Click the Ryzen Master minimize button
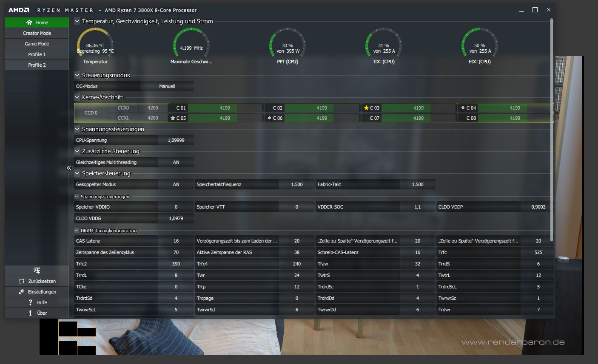 522,10
